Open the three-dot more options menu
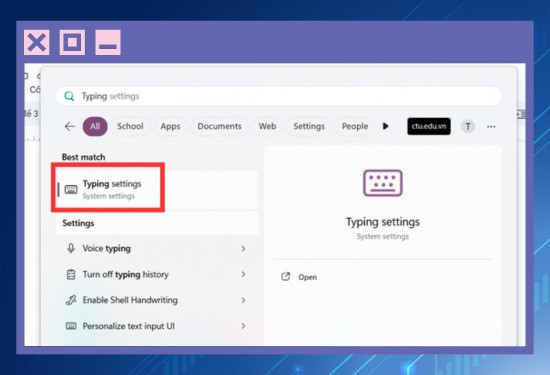 tap(491, 127)
